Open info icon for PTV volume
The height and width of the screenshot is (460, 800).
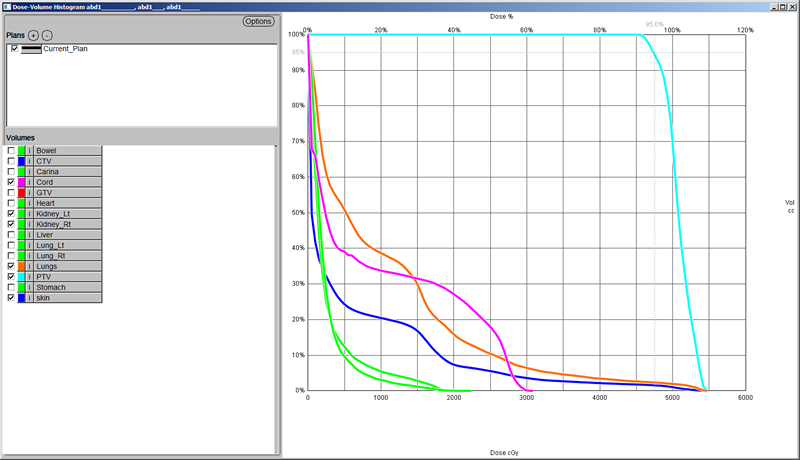(30, 277)
